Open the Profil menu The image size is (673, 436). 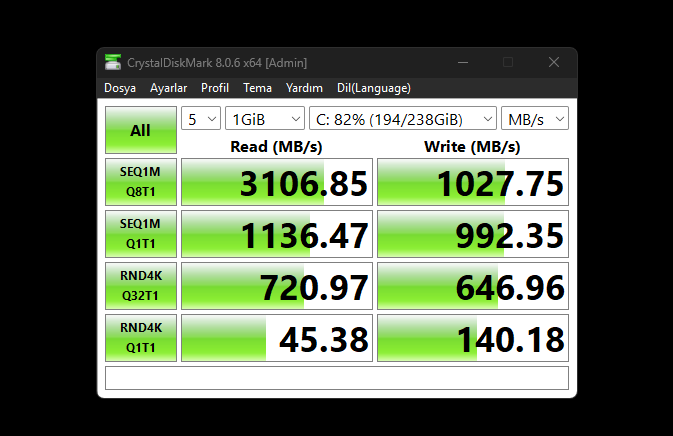[215, 88]
